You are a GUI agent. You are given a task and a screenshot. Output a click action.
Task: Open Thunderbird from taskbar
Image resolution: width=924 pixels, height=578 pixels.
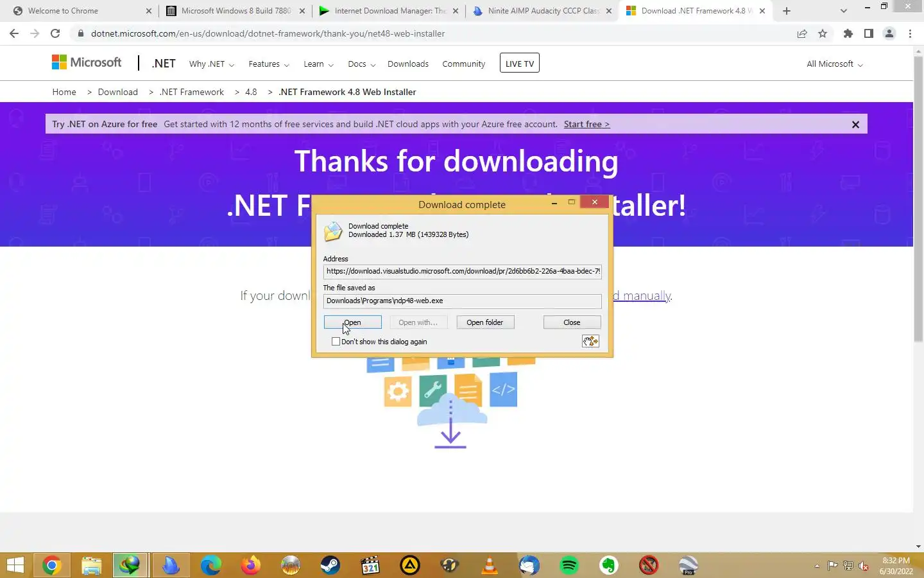click(529, 565)
